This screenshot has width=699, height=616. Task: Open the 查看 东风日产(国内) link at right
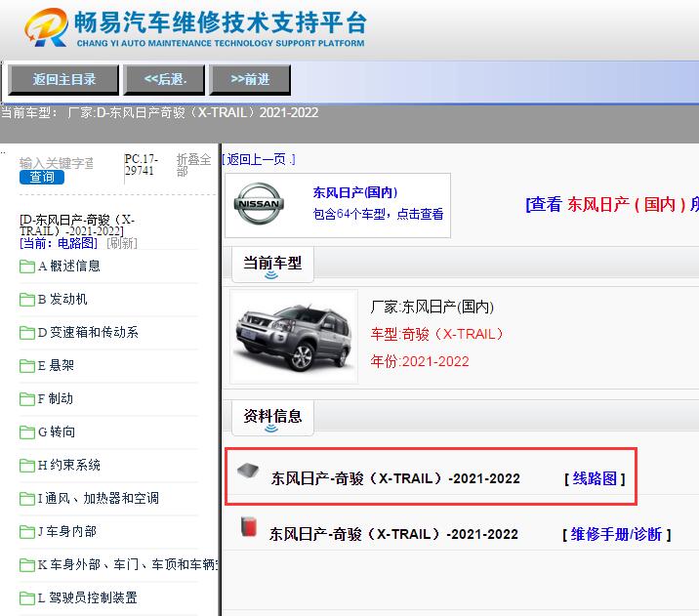612,205
